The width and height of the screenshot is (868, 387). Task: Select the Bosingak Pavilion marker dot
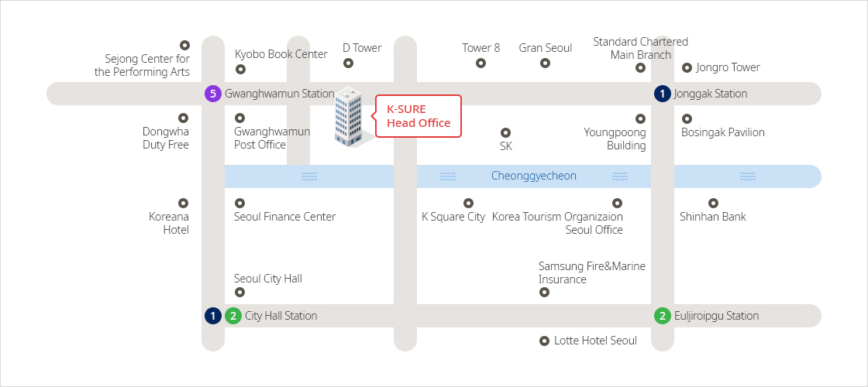[687, 118]
